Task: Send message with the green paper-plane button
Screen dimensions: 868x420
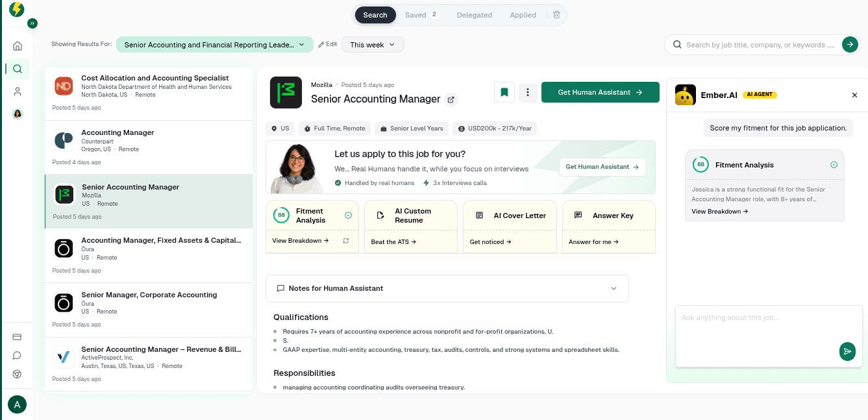Action: pyautogui.click(x=847, y=351)
